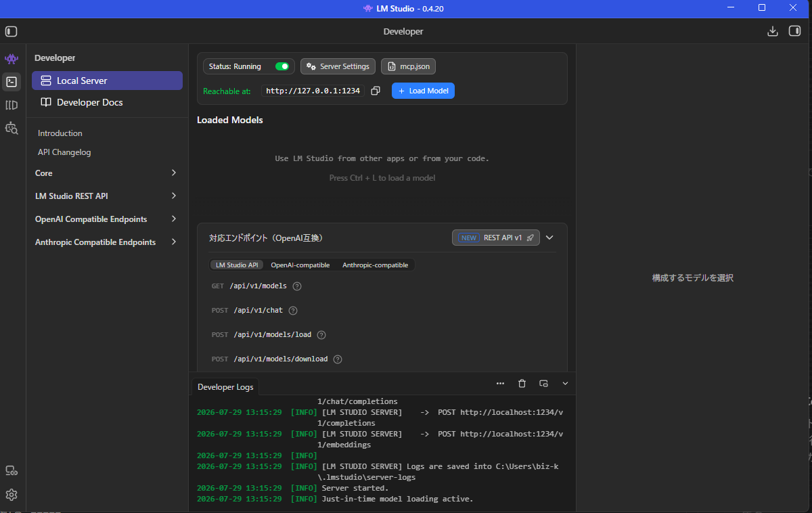
Task: Collapse the 対応エンドポイント panel chevron
Action: [x=549, y=238]
